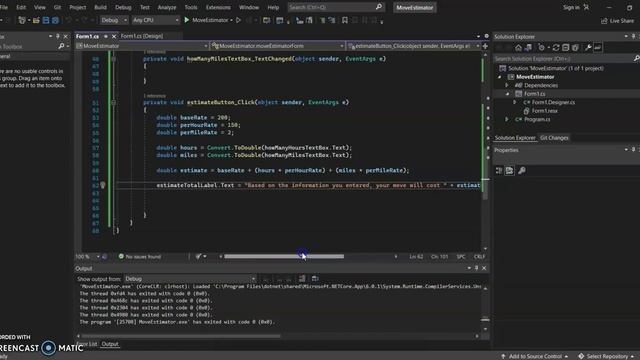Open pending changes filter clock icon
Image resolution: width=640 pixels, height=360 pixels.
pyautogui.click(x=543, y=48)
